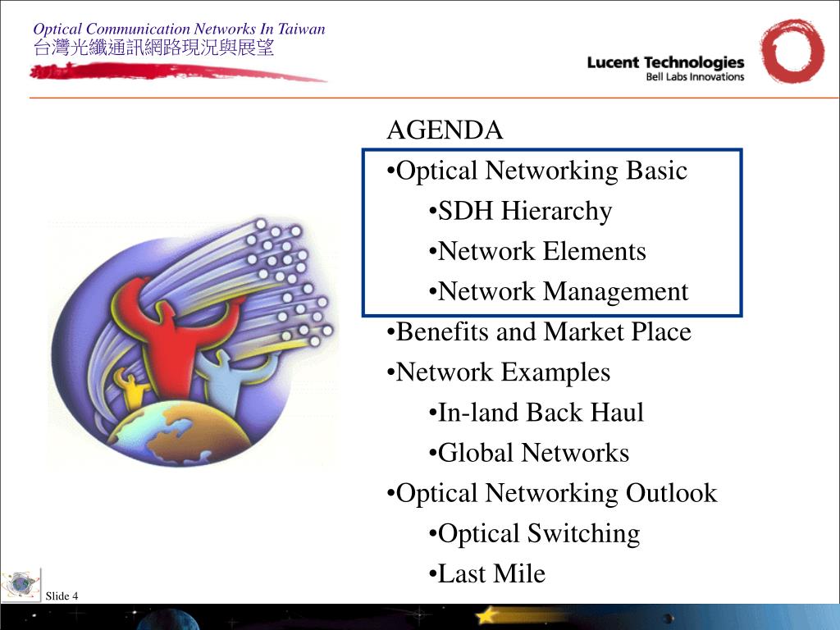The image size is (840, 630).
Task: Click the 'AGENDA' heading
Action: [x=445, y=130]
